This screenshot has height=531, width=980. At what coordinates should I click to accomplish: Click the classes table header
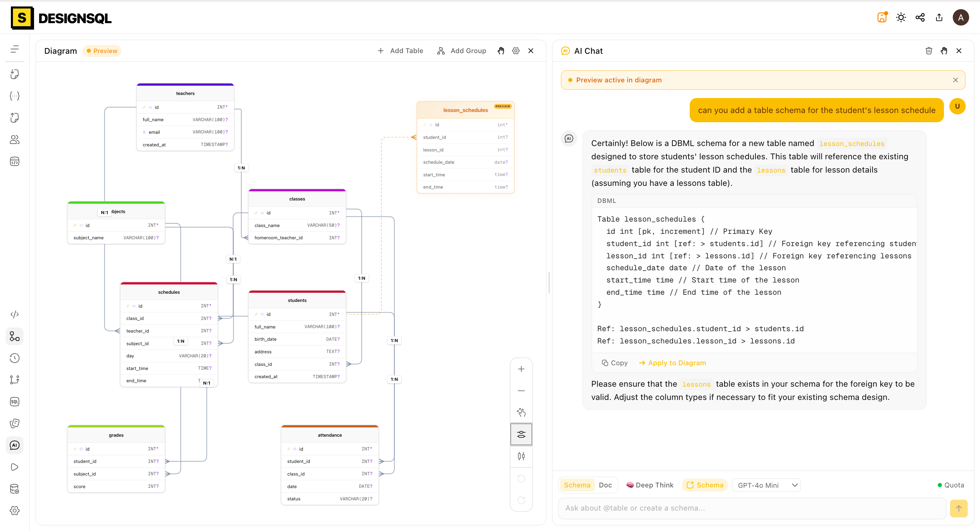coord(297,199)
